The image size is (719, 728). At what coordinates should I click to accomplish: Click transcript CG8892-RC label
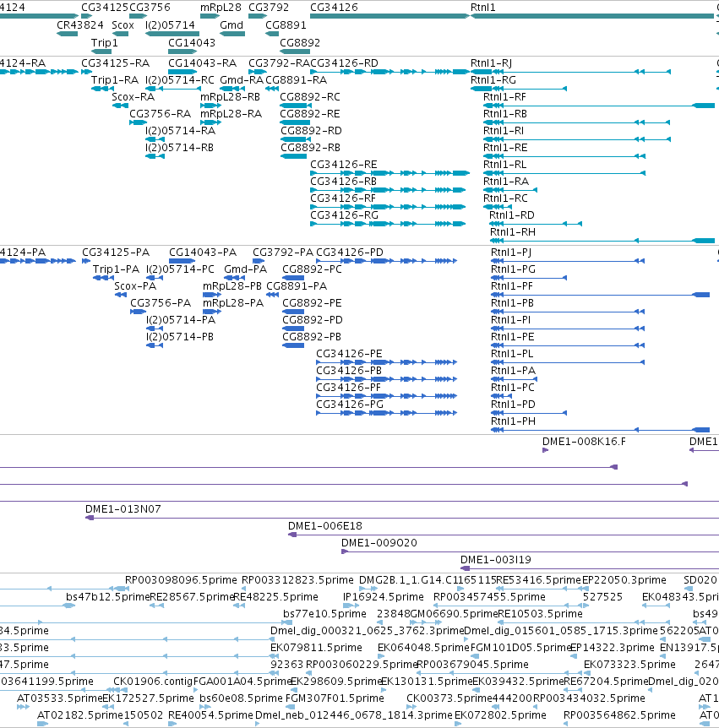(310, 97)
